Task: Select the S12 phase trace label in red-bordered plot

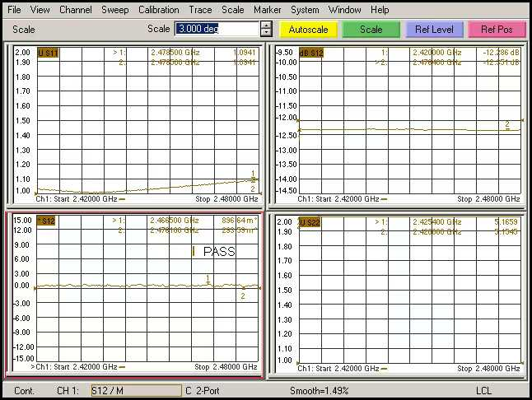Action: [48, 221]
